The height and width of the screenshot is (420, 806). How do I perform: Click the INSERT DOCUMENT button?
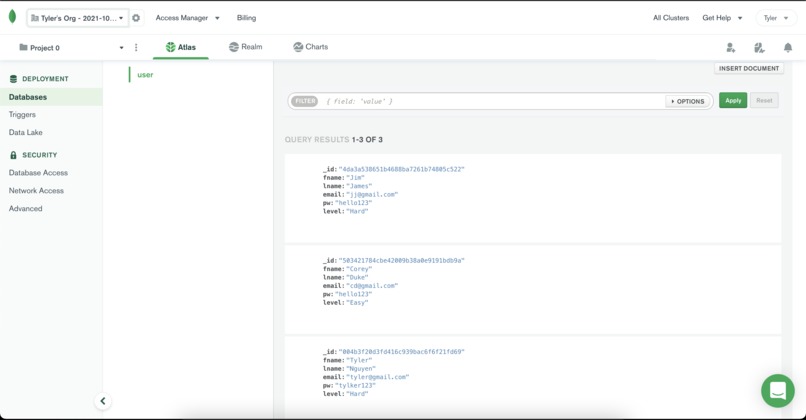click(x=749, y=68)
